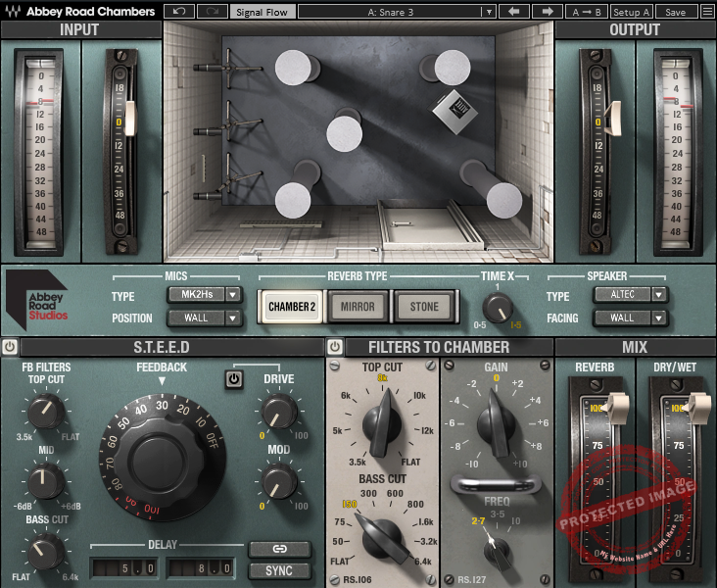Switch with the Setup A button
Image resolution: width=717 pixels, height=588 pixels.
pos(631,12)
